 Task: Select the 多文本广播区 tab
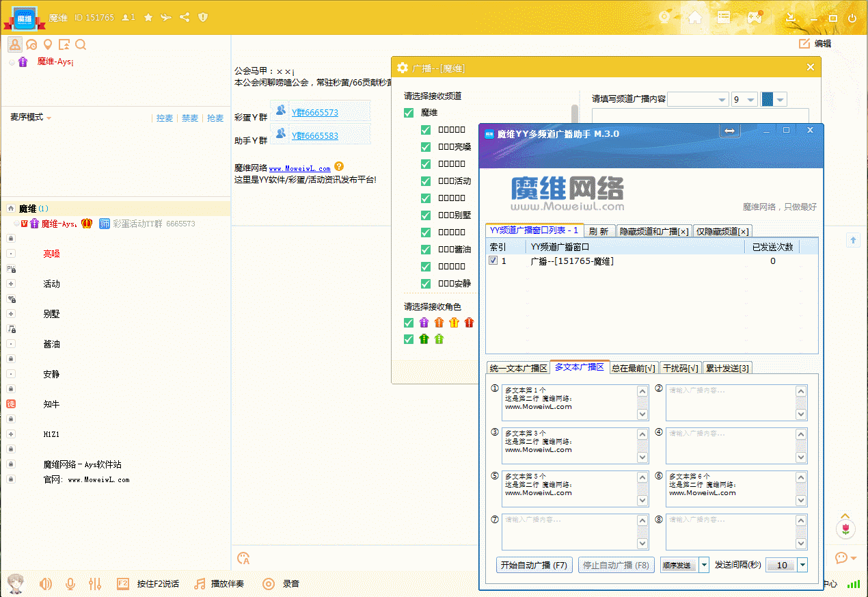(580, 367)
